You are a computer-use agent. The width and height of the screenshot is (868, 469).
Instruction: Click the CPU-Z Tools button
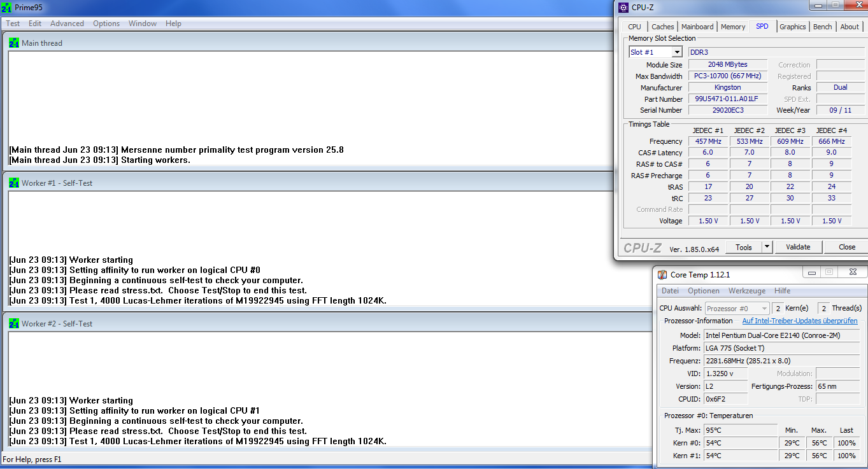click(x=744, y=247)
